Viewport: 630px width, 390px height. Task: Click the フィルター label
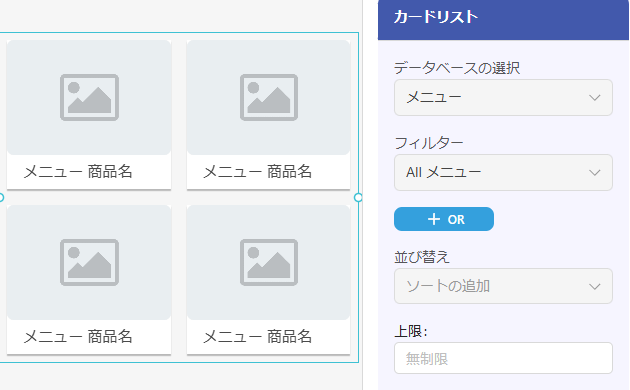pos(428,143)
